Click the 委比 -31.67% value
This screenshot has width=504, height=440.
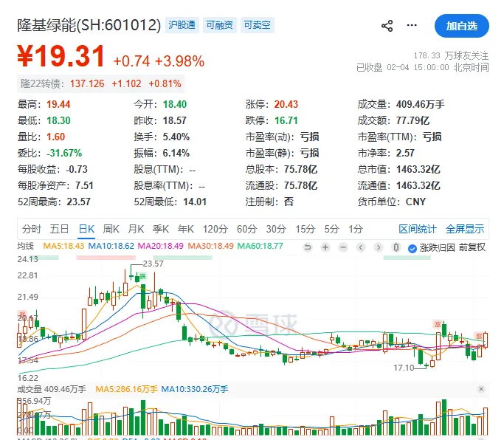(64, 153)
